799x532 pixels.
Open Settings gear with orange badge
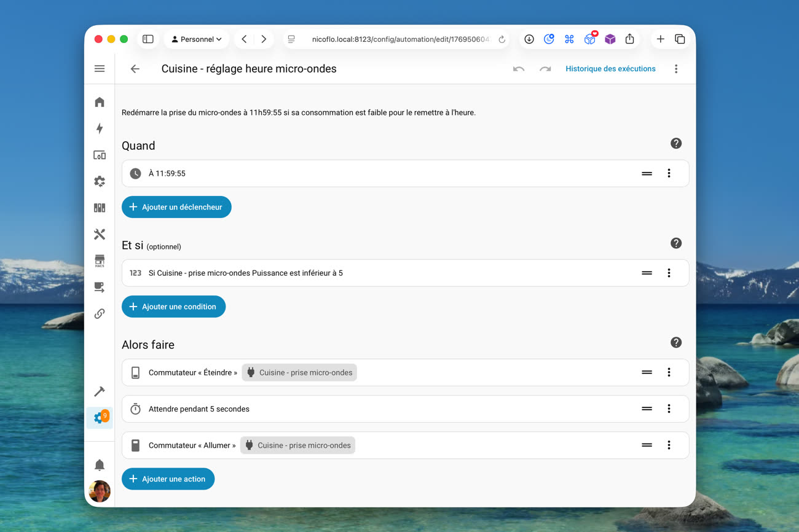click(x=100, y=418)
